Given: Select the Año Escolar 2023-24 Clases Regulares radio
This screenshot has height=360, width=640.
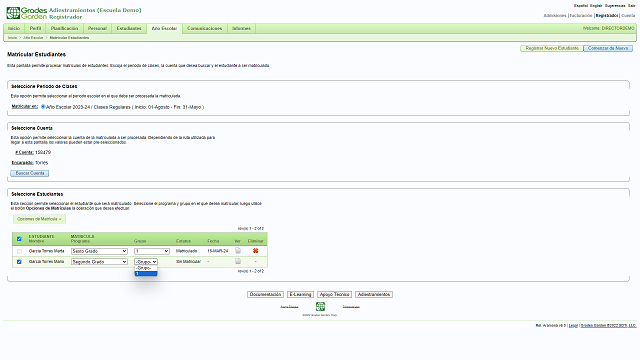Looking at the screenshot, I should (x=43, y=107).
